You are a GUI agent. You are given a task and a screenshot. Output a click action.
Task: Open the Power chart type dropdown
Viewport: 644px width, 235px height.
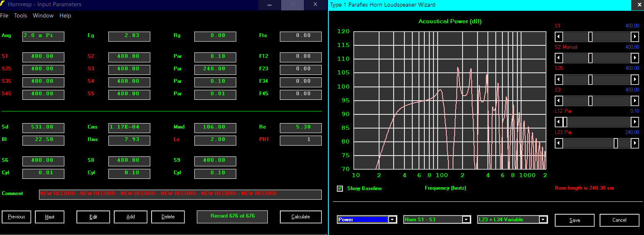point(393,220)
